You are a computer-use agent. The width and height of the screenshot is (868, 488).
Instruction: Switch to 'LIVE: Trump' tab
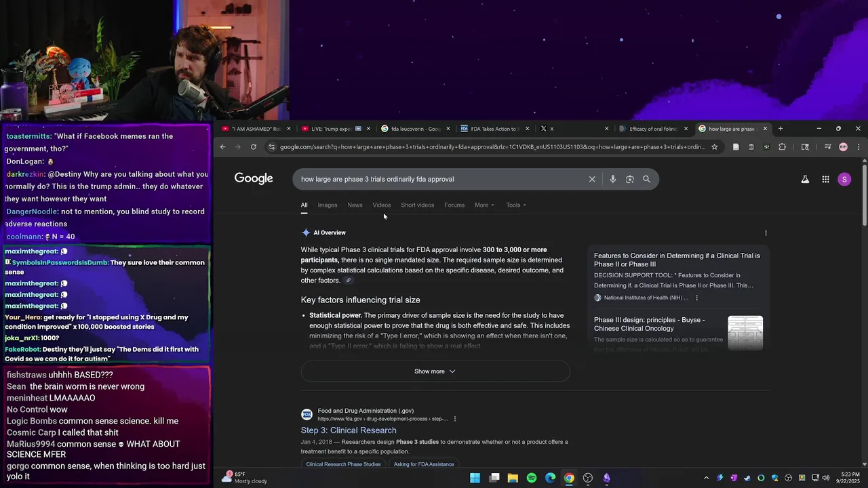tap(335, 129)
